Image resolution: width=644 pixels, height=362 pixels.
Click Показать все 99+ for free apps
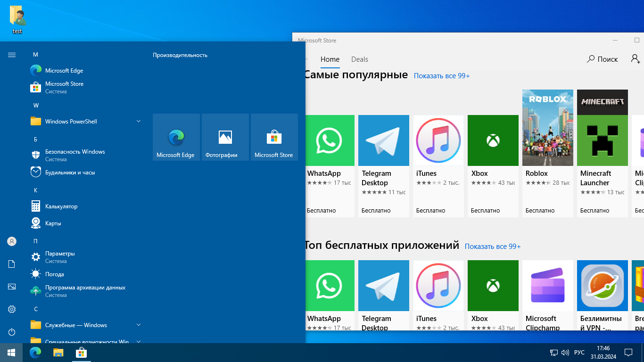tap(492, 247)
